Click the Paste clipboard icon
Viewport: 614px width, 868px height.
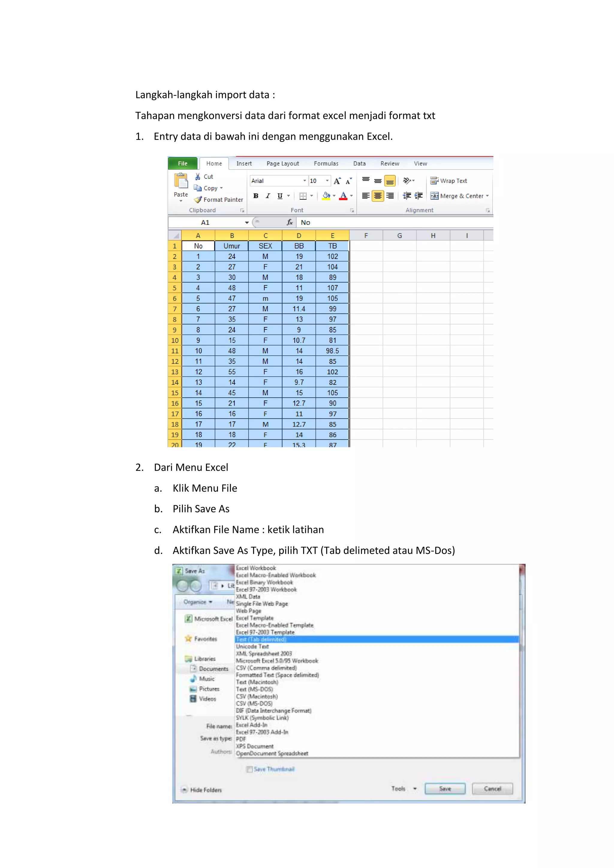pyautogui.click(x=181, y=181)
